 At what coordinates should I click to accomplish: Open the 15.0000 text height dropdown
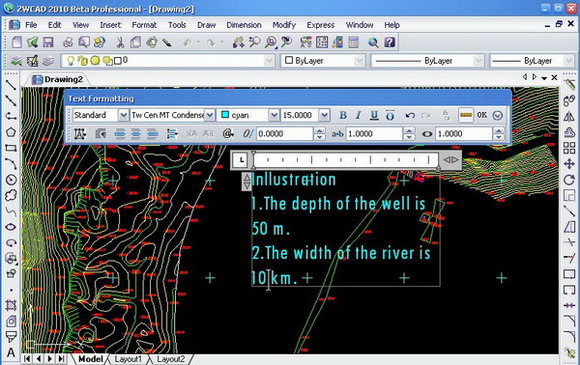click(324, 115)
